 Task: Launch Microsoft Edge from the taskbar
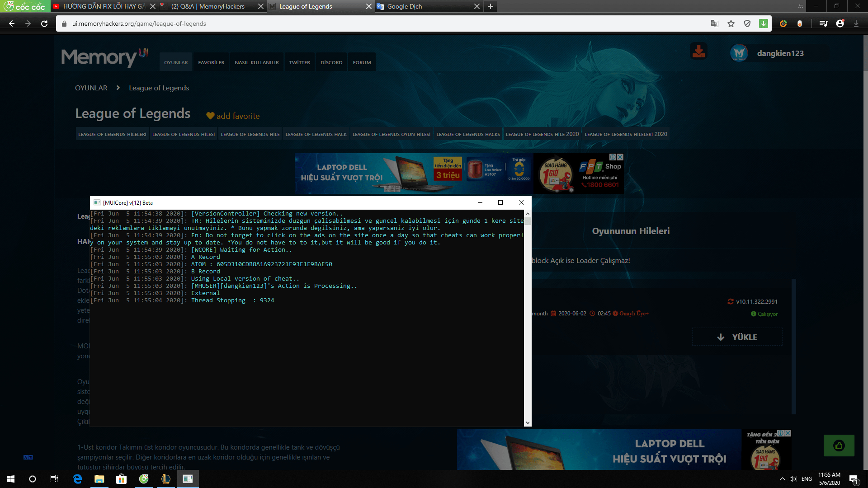coord(77,479)
